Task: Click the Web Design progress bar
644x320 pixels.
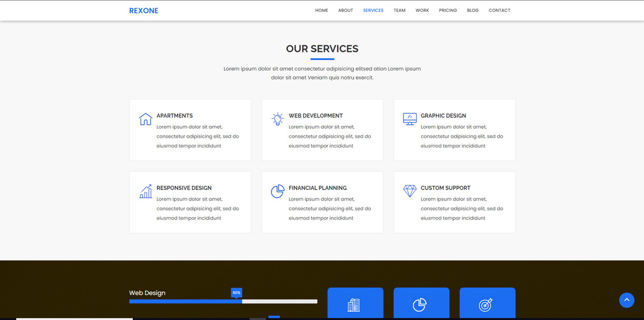Action: pos(223,301)
